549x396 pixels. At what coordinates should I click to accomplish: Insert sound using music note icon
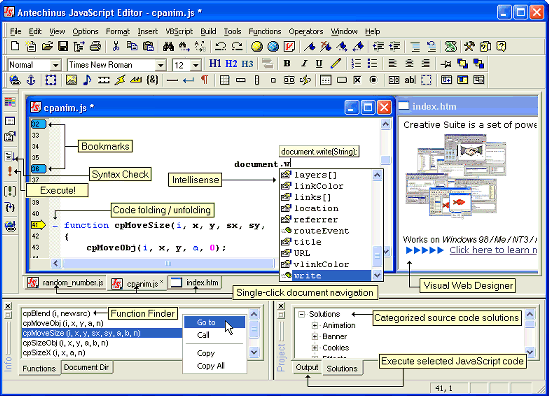(x=87, y=80)
